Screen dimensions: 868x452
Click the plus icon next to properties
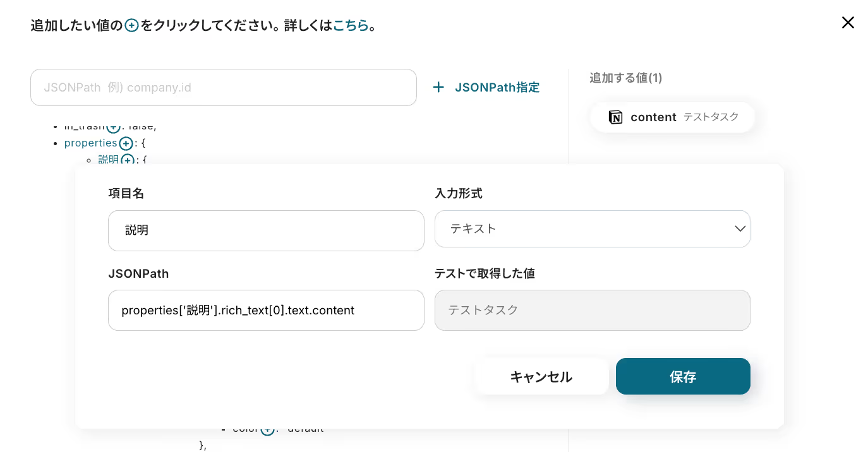click(126, 143)
